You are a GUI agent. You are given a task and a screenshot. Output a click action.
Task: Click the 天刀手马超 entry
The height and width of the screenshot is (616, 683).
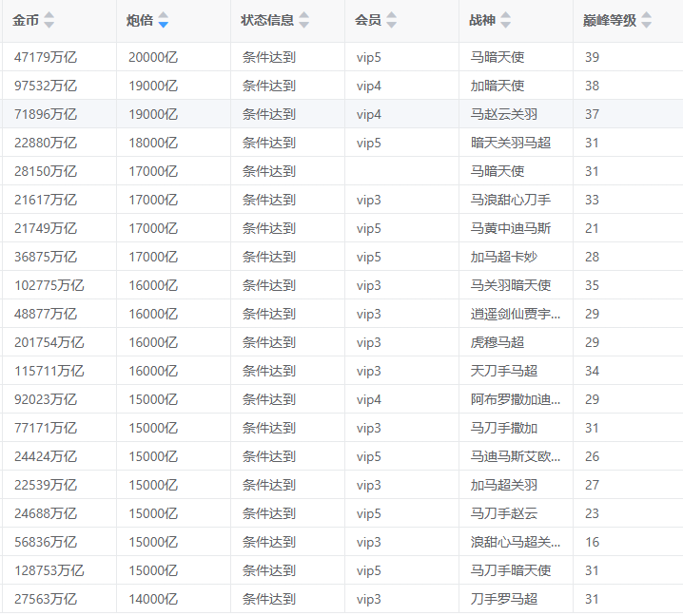(x=504, y=371)
